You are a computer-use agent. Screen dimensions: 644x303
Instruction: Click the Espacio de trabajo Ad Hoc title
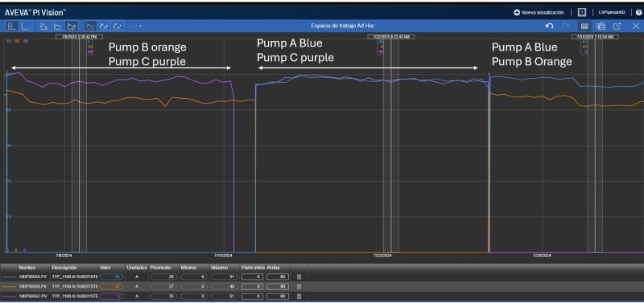(x=343, y=26)
